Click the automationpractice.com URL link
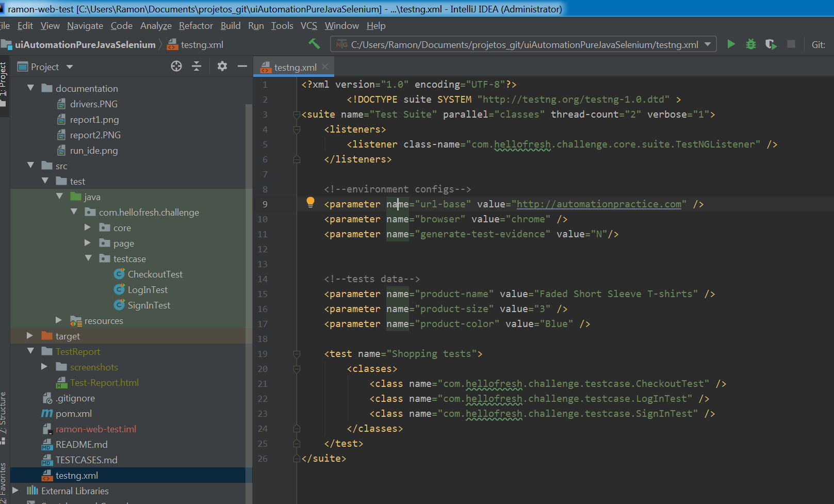The width and height of the screenshot is (834, 504). [599, 204]
